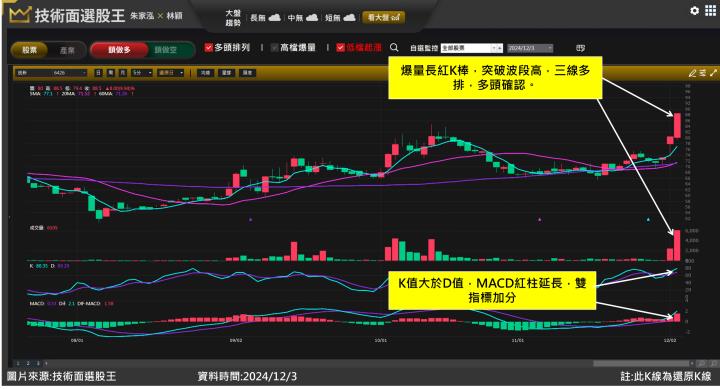Click the 11/01 date axis label

[518, 340]
